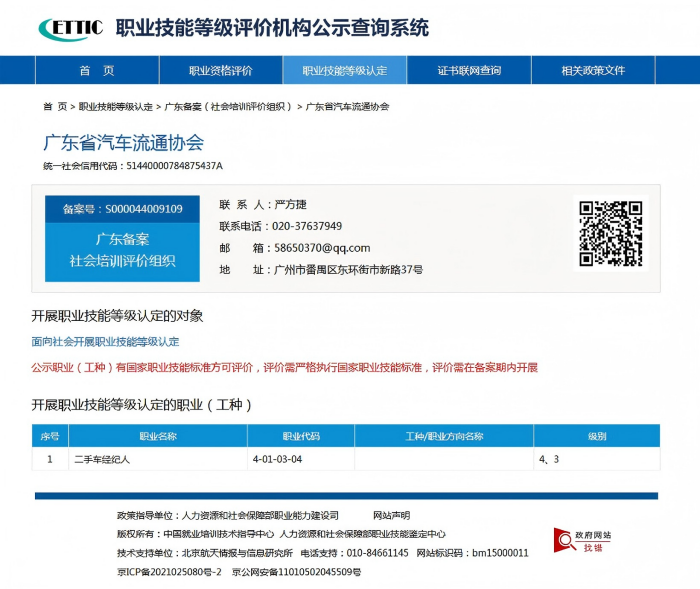The width and height of the screenshot is (700, 589).
Task: Open the 相关政策文件 navigation tab
Action: [x=593, y=70]
